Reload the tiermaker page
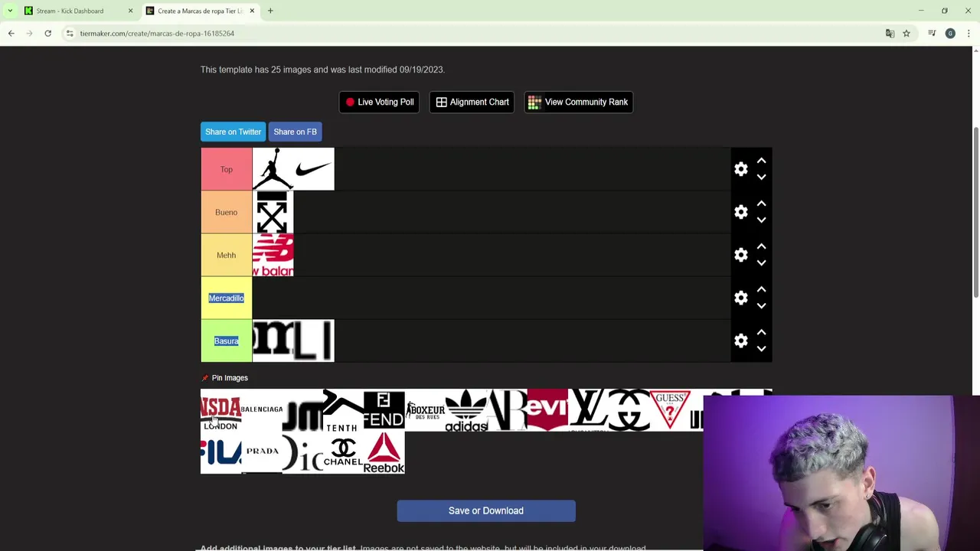 coord(47,33)
